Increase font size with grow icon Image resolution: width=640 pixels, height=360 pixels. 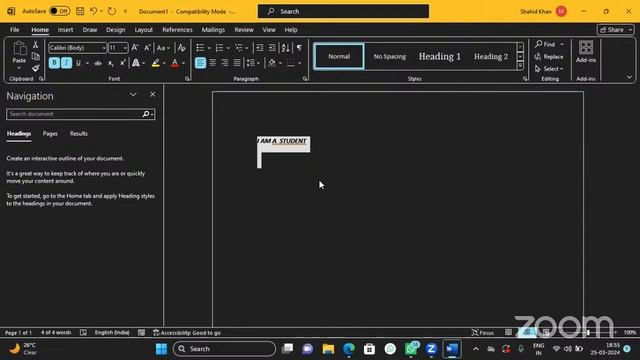[x=135, y=48]
